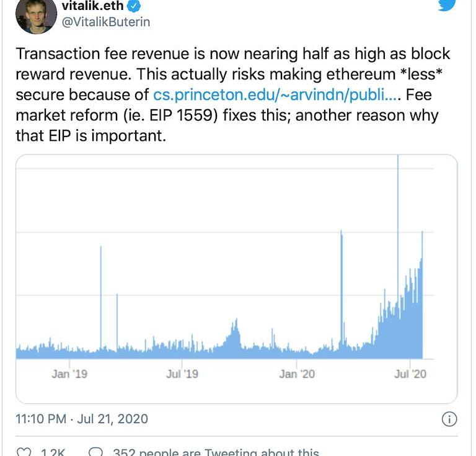Viewport: 476px width, 456px height.
Task: Click the Jan '20 axis label
Action: click(297, 374)
